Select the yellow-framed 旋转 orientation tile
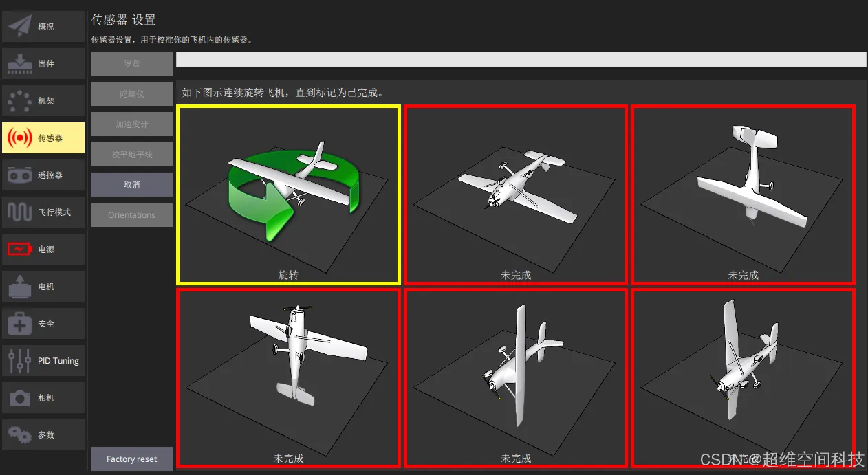 [x=289, y=195]
